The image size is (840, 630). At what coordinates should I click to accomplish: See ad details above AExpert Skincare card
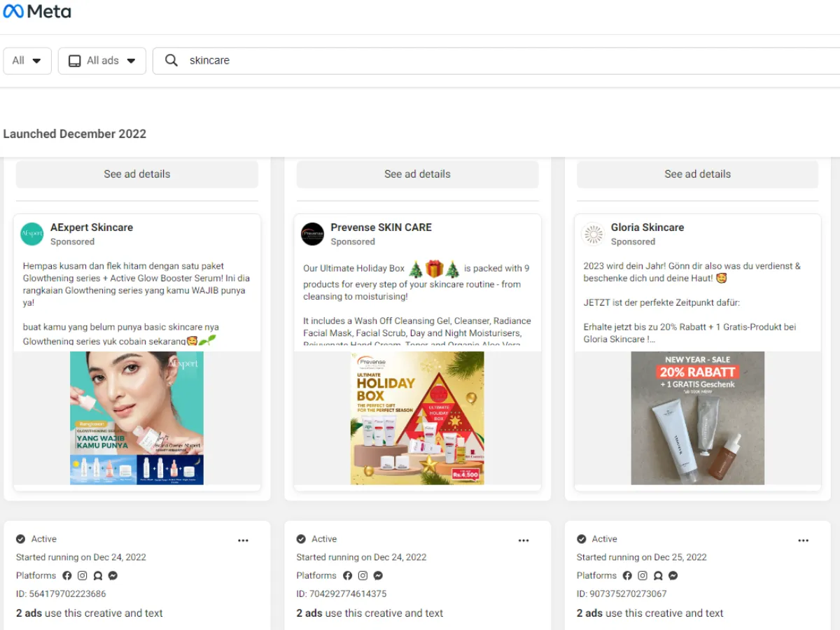137,174
